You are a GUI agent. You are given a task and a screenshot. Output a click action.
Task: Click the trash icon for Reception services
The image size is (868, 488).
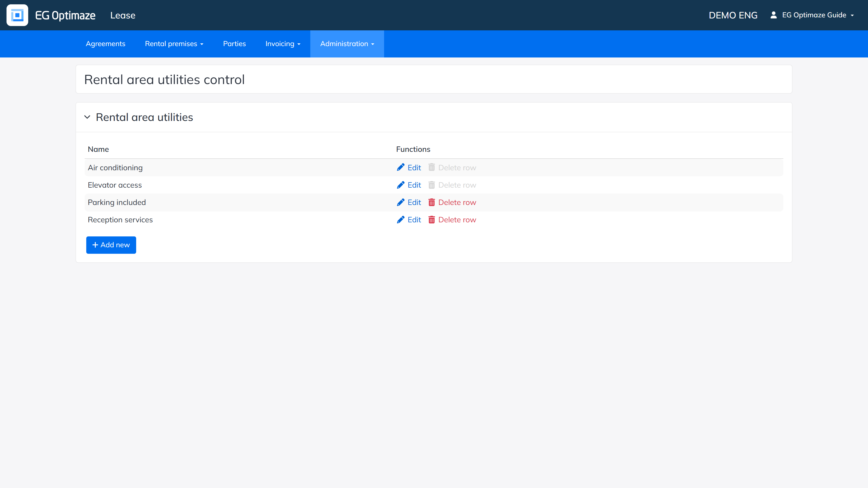pos(432,220)
